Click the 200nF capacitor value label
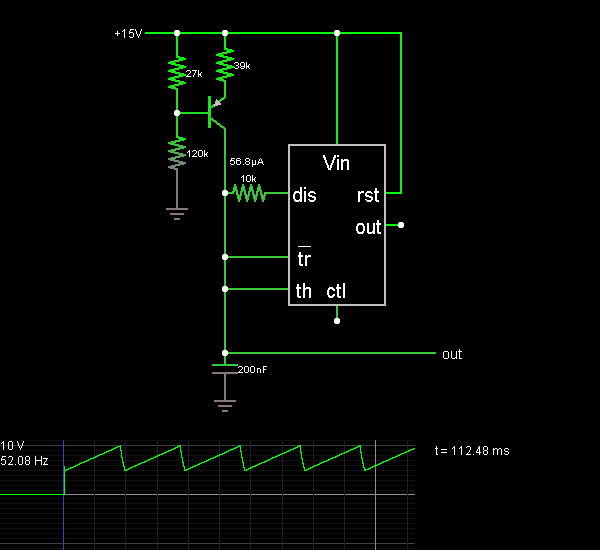The width and height of the screenshot is (600, 550). [252, 369]
